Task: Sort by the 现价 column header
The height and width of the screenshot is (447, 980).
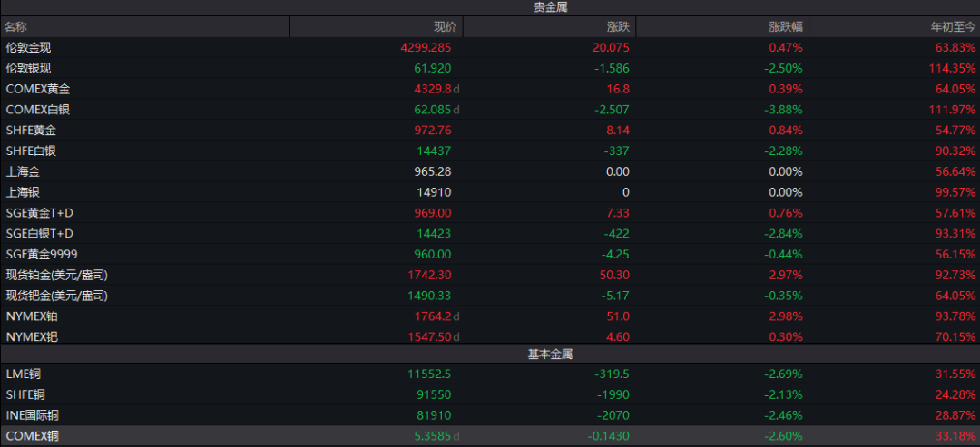Action: tap(446, 27)
